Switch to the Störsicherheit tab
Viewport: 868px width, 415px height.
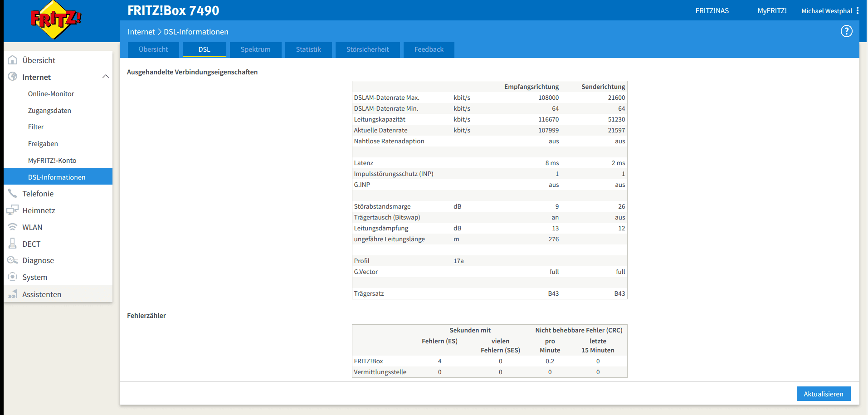[367, 49]
